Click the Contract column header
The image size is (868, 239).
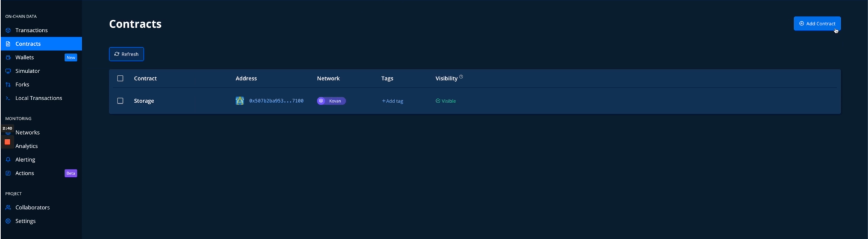pyautogui.click(x=145, y=78)
